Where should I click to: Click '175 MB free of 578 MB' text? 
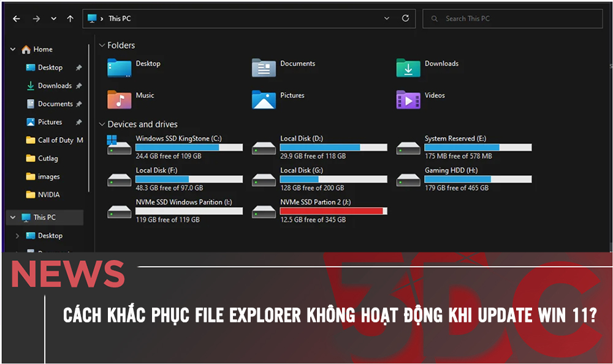[x=458, y=156]
